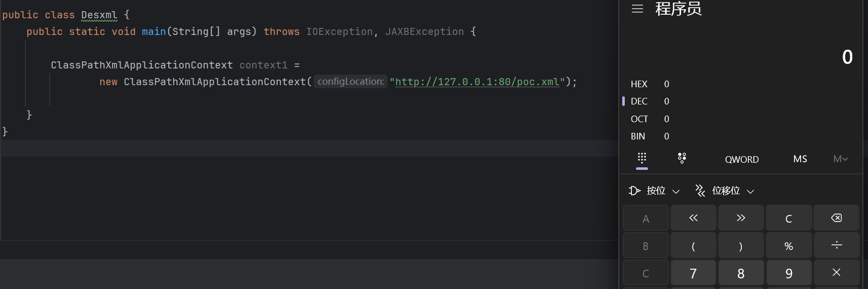Open the M memory list dropdown
Viewport: 868px width, 289px height.
pyautogui.click(x=840, y=159)
